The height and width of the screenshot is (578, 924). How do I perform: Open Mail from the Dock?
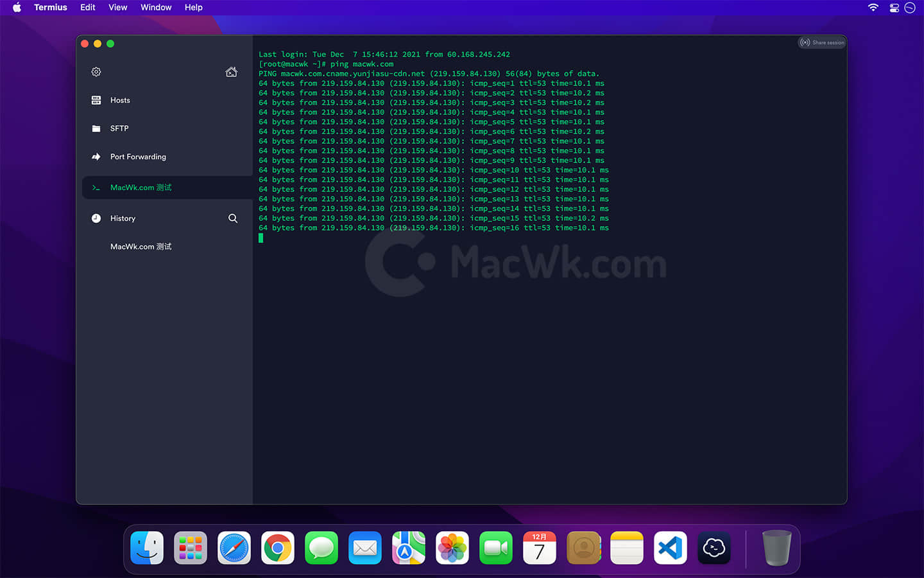(365, 548)
